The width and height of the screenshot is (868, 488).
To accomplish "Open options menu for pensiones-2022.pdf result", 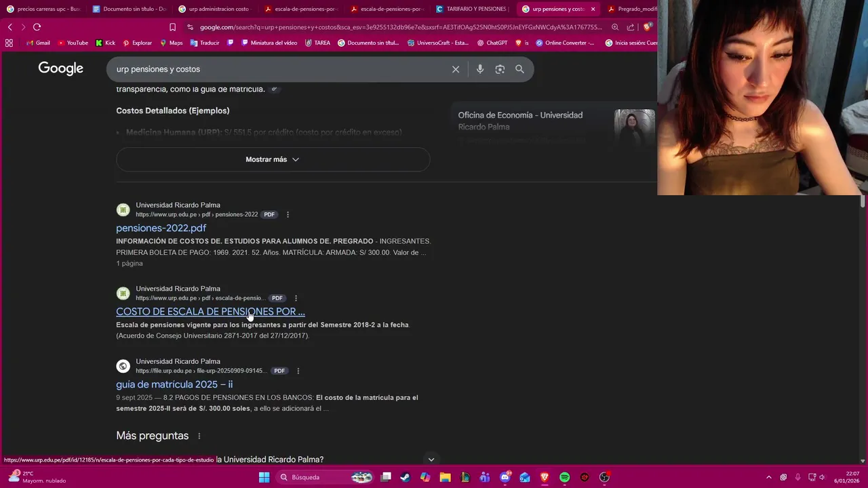I will point(288,214).
